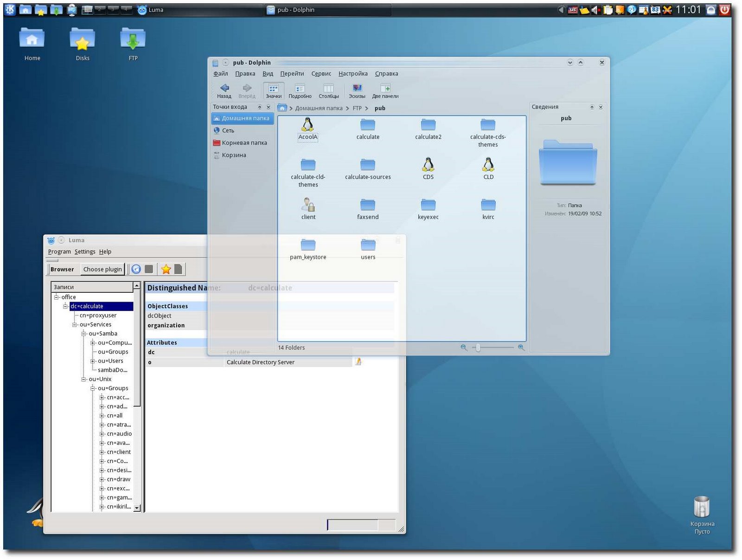Click the Вперёд forward arrow in Dolphin

(247, 91)
